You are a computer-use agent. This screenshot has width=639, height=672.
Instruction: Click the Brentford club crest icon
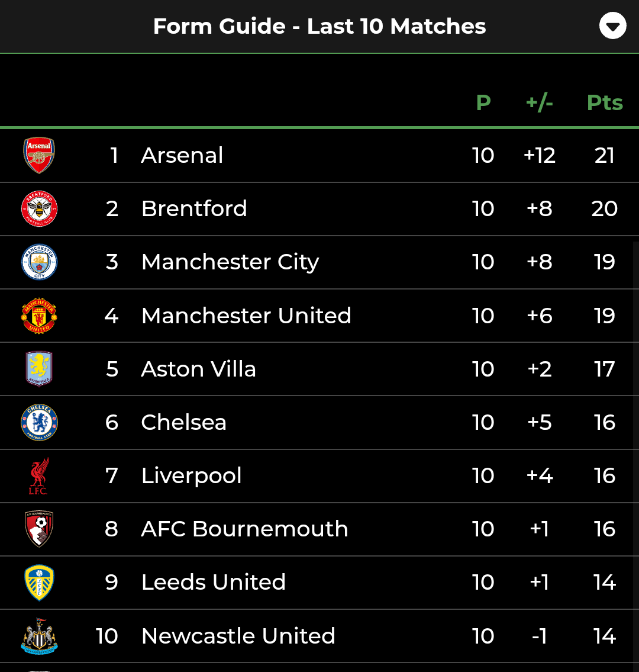click(x=39, y=209)
